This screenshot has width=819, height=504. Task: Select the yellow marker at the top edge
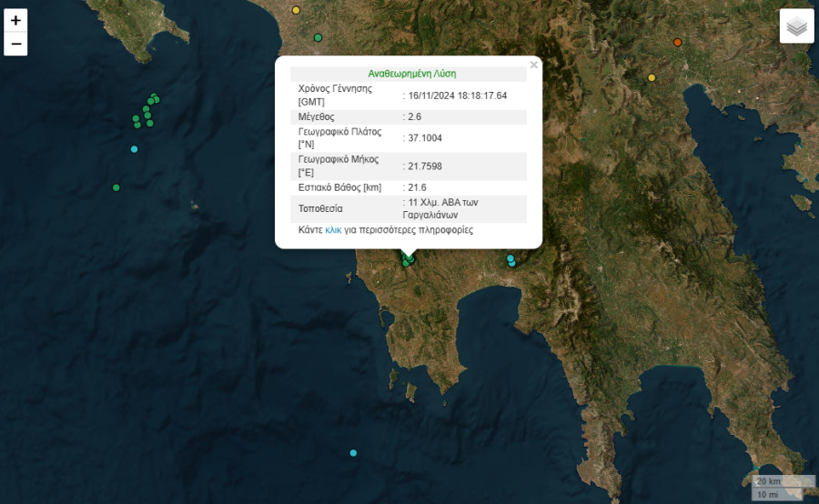pos(296,10)
